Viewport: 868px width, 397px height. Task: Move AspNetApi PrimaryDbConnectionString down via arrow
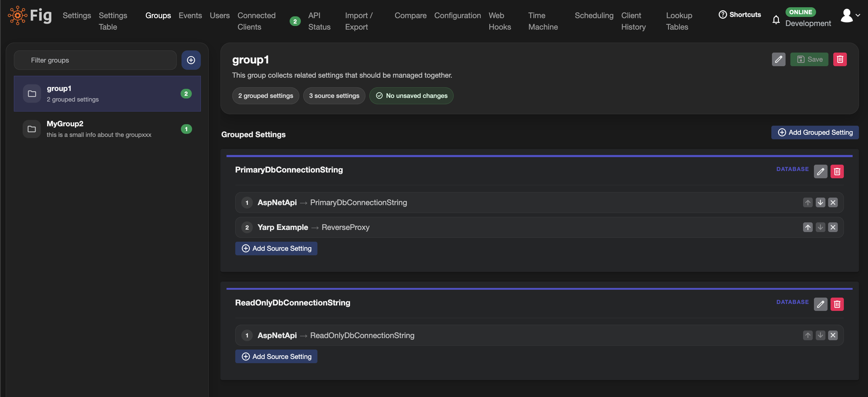(821, 202)
